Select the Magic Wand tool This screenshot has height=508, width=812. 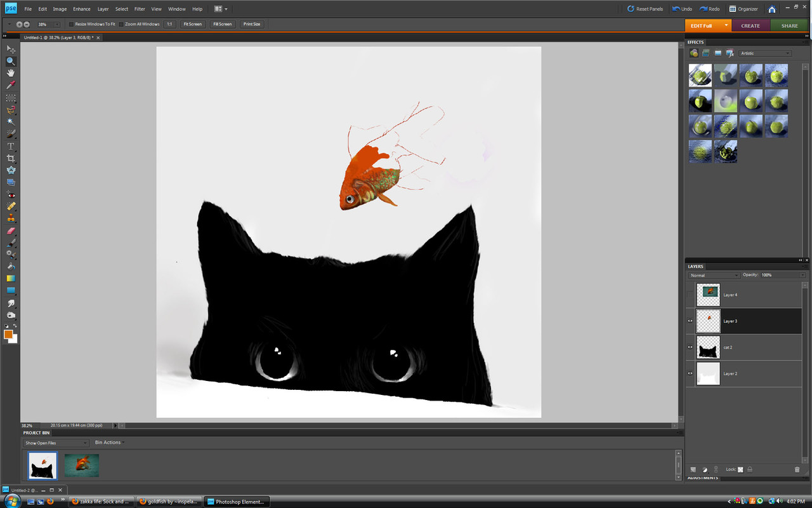click(11, 121)
